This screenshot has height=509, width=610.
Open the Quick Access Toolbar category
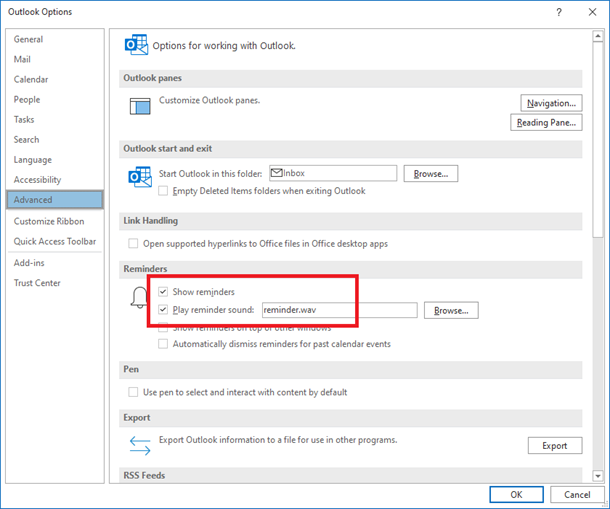(x=54, y=241)
